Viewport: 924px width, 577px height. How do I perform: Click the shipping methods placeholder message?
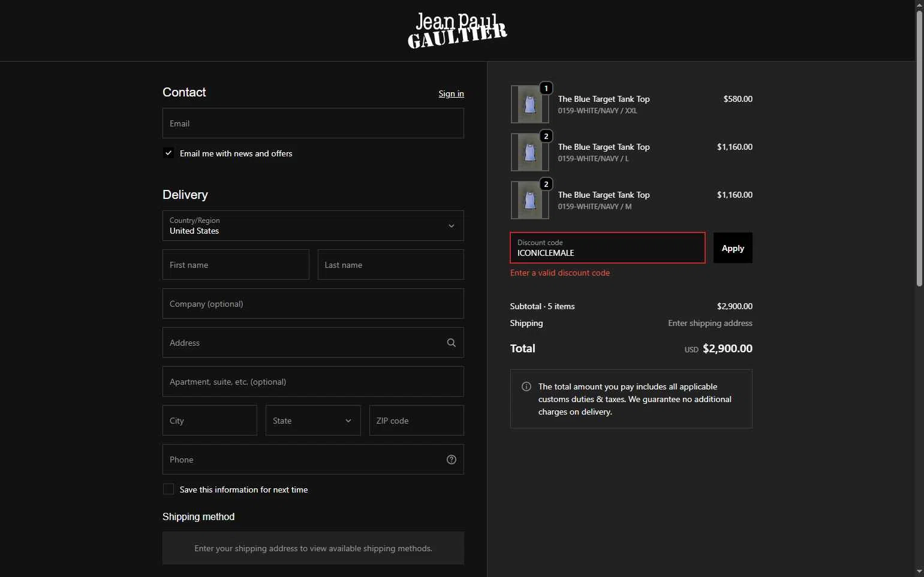[313, 548]
